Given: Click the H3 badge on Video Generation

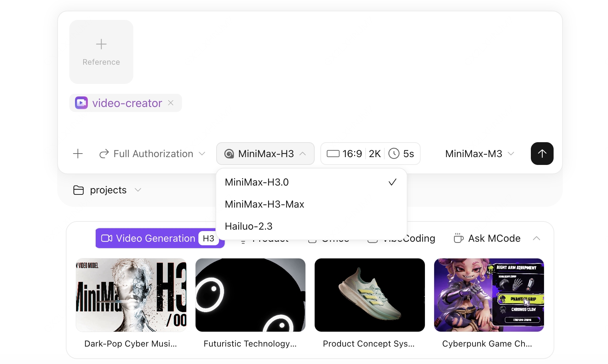Looking at the screenshot, I should pyautogui.click(x=208, y=238).
